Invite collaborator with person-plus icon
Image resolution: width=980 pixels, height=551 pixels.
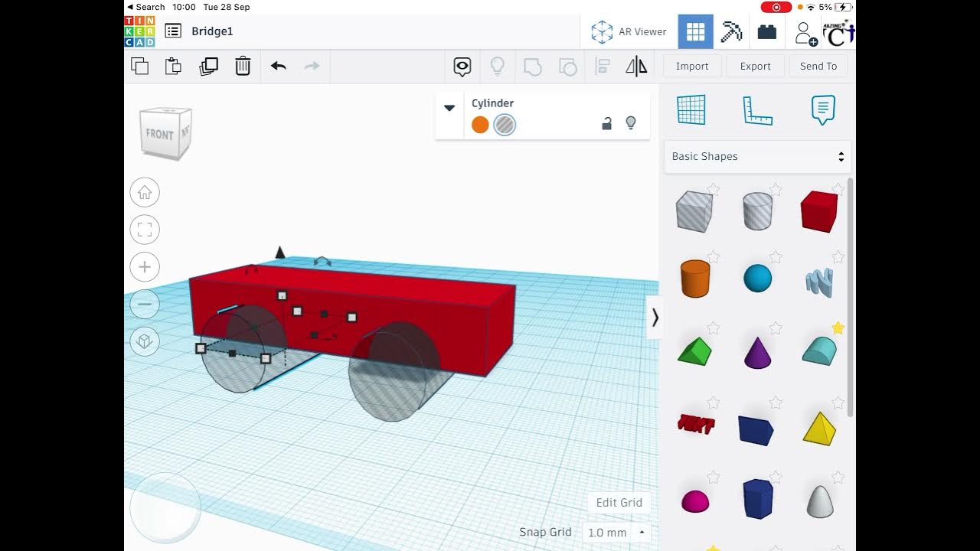[x=806, y=33]
